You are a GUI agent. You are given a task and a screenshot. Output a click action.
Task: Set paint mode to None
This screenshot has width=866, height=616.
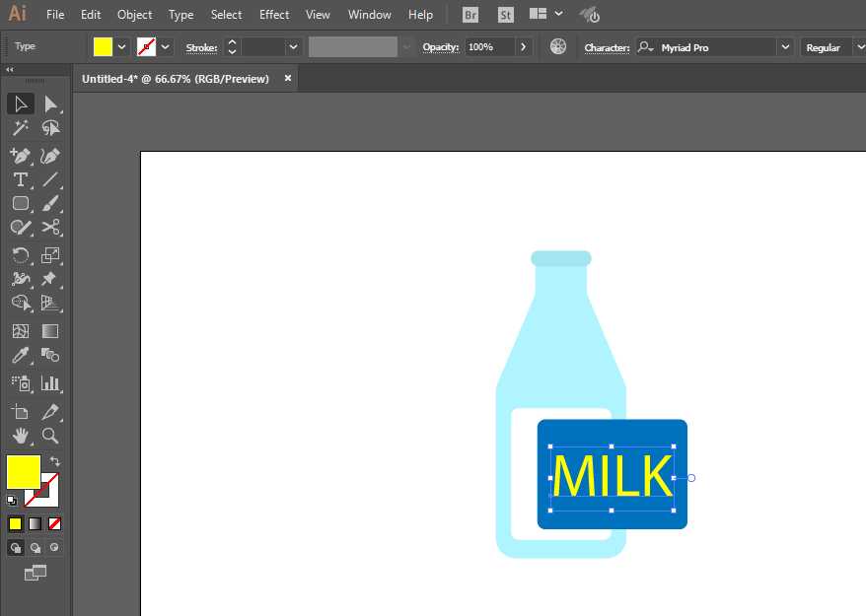(55, 523)
